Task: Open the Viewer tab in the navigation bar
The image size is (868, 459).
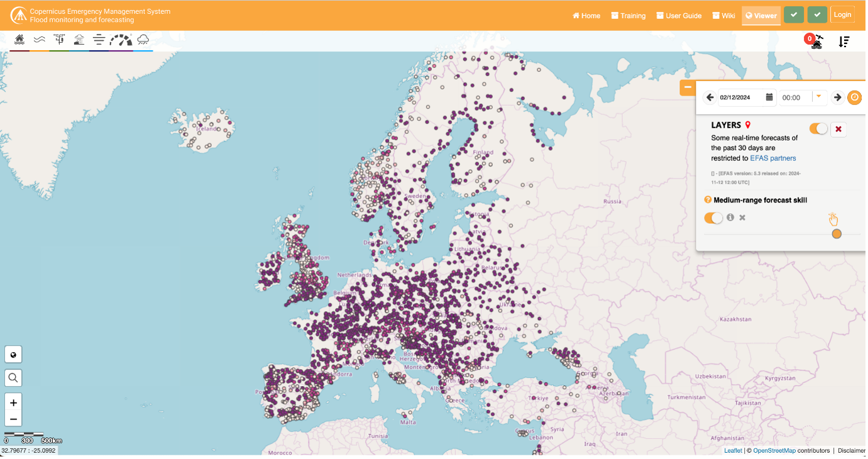Action: click(761, 15)
